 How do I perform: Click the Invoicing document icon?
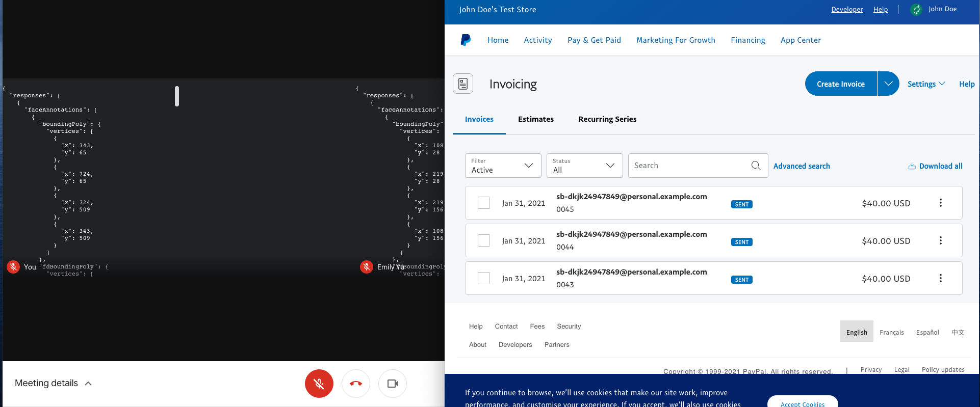coord(463,84)
